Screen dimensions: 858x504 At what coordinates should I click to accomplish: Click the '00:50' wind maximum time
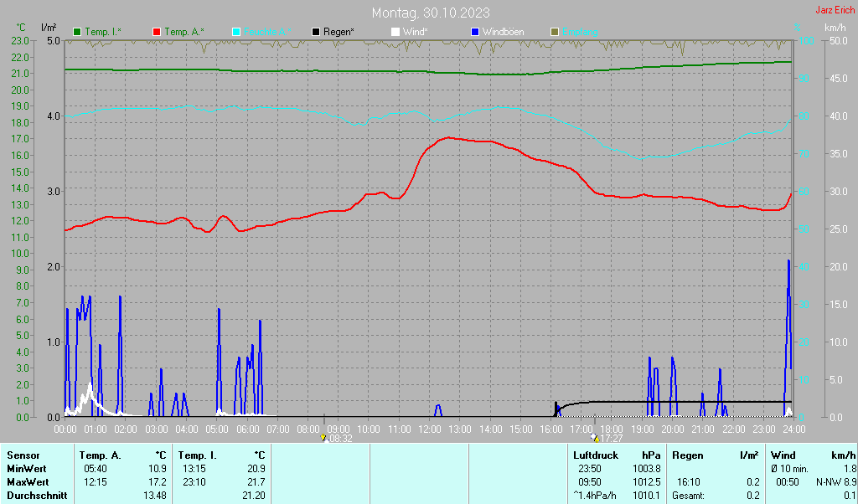788,483
